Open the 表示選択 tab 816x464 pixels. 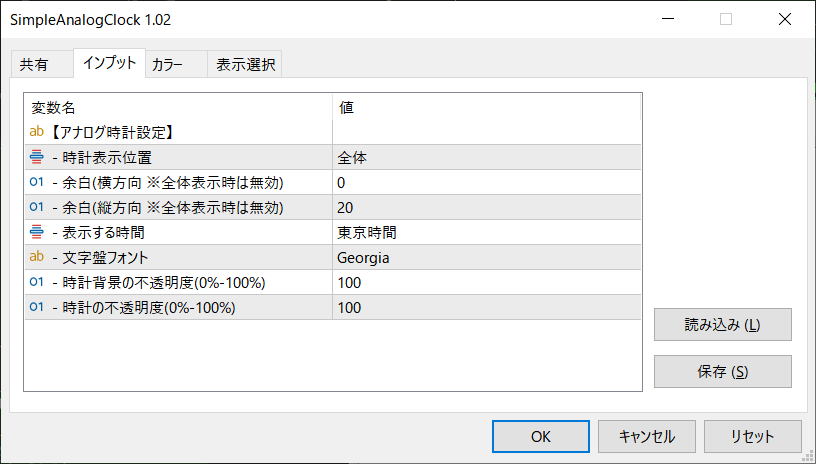(x=245, y=65)
